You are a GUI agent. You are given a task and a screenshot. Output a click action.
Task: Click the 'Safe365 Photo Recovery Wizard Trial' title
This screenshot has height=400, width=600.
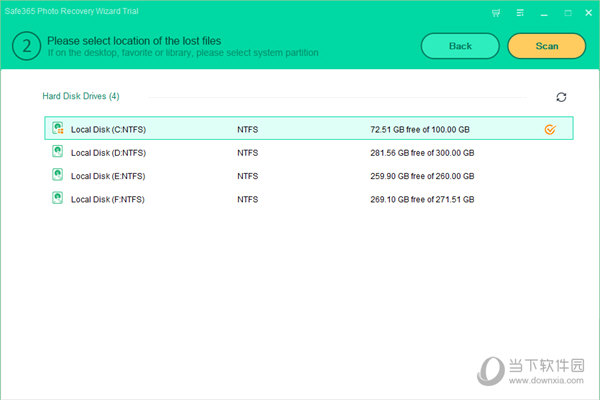[72, 11]
